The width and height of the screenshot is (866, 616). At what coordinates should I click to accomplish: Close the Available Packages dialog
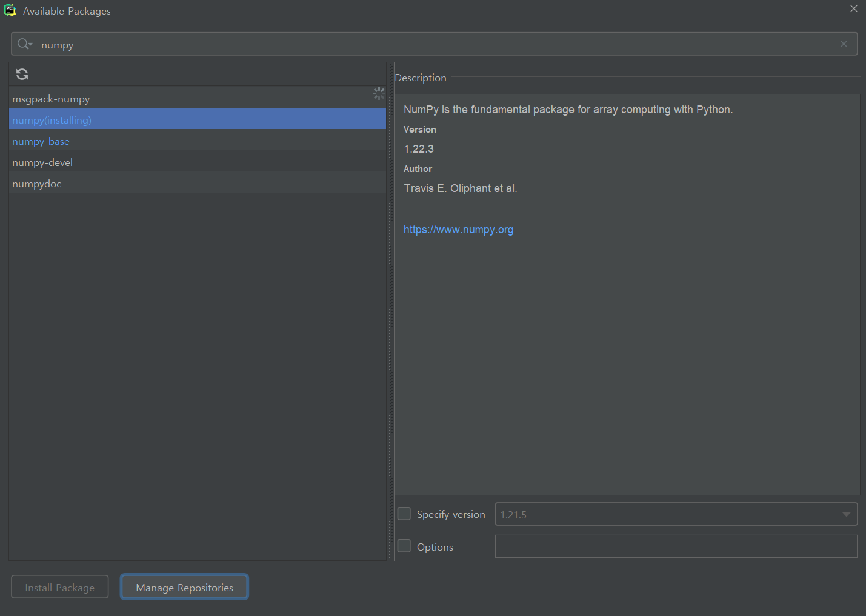click(x=853, y=8)
